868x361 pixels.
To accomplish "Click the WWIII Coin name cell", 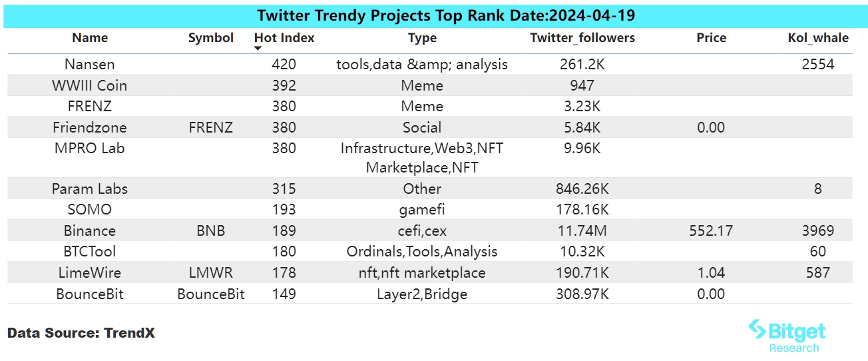I will (90, 85).
